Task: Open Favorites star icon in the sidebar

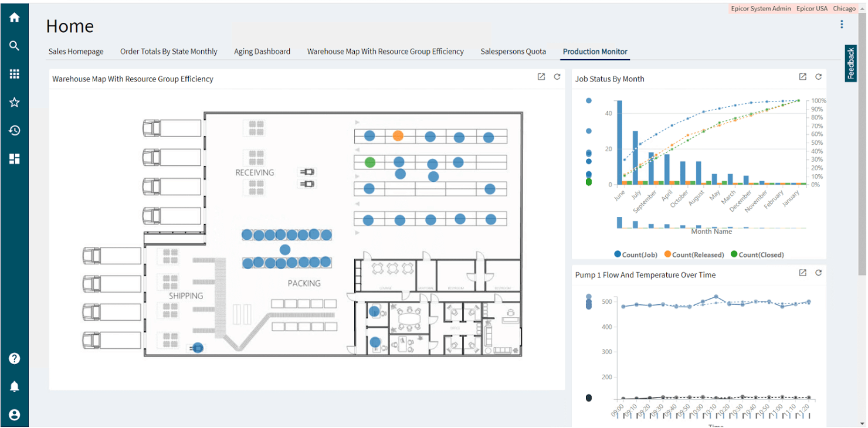Action: point(14,103)
